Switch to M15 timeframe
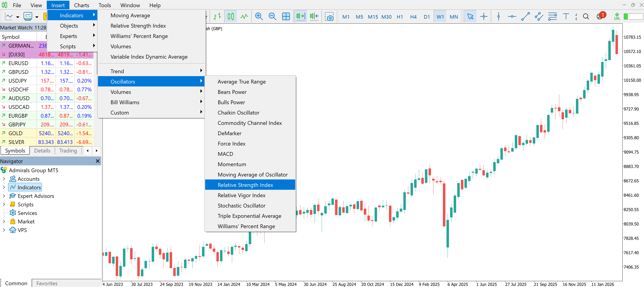The image size is (644, 287). pos(373,17)
